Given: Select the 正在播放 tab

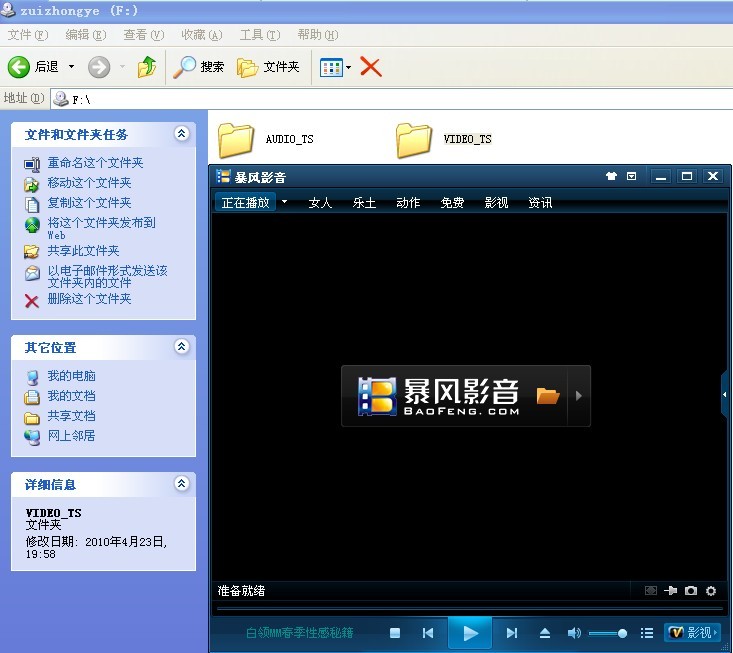Looking at the screenshot, I should point(245,203).
